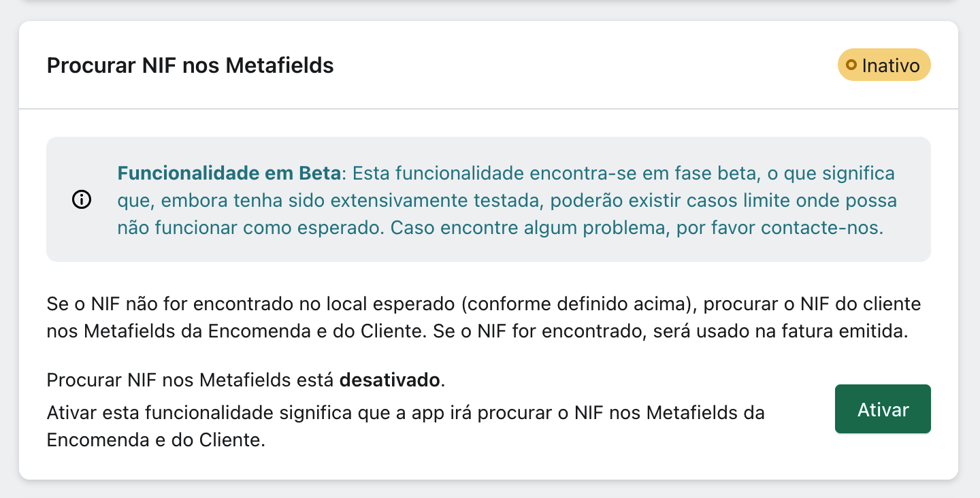Click the bold word desativado
Image resolution: width=980 pixels, height=498 pixels.
pos(390,380)
